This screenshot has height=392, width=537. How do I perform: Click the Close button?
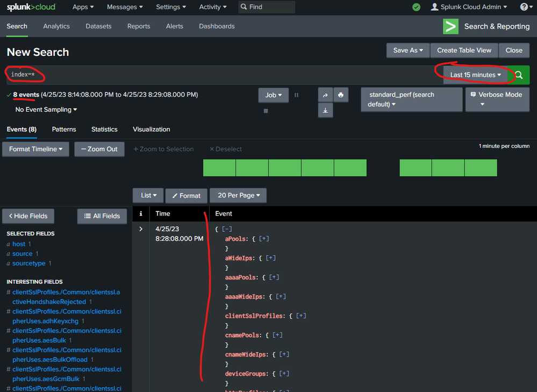514,51
